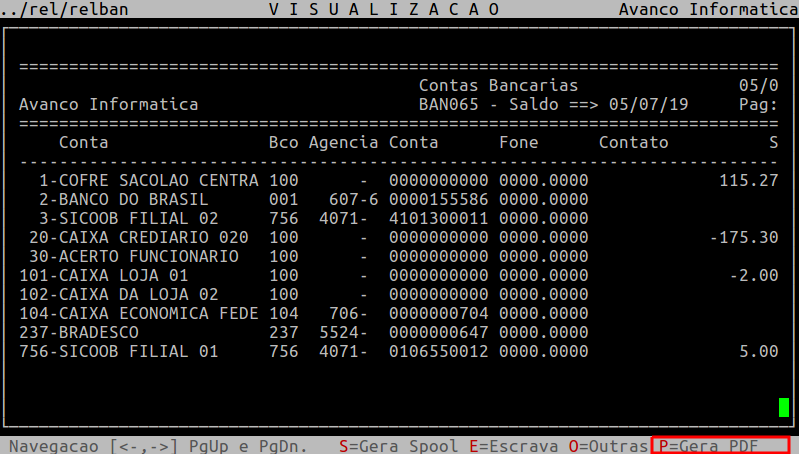Click the Bco column header
This screenshot has width=799, height=454.
click(283, 143)
